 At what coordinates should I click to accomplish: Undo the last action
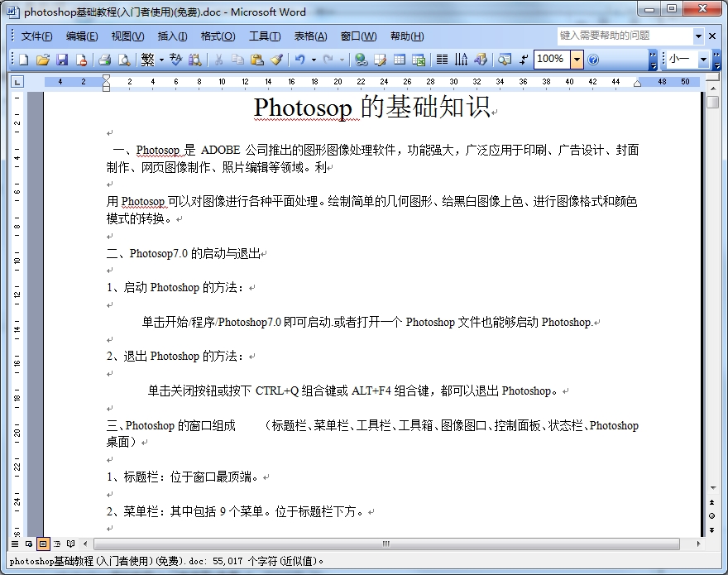click(300, 60)
